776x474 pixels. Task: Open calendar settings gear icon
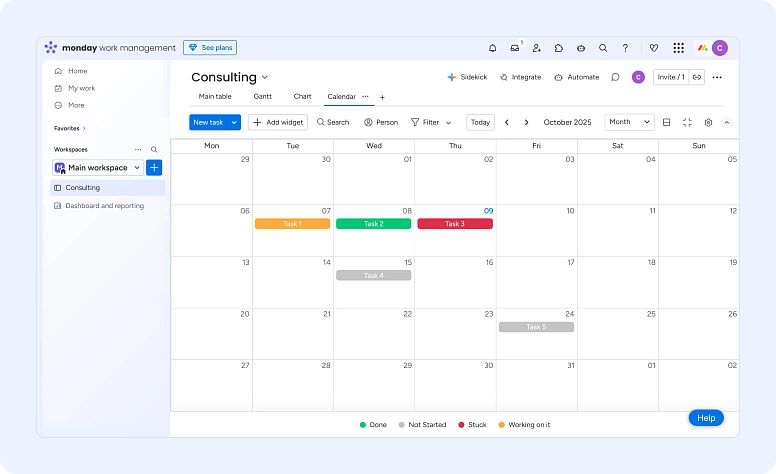pyautogui.click(x=708, y=122)
